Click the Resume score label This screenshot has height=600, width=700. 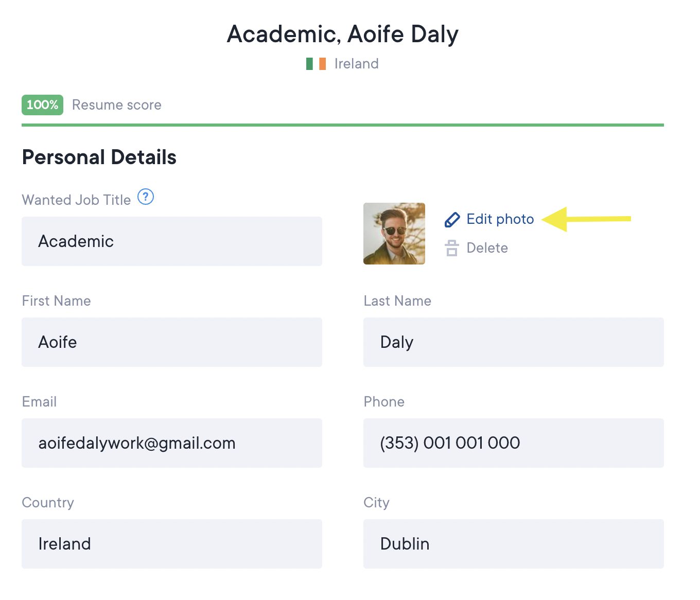117,105
